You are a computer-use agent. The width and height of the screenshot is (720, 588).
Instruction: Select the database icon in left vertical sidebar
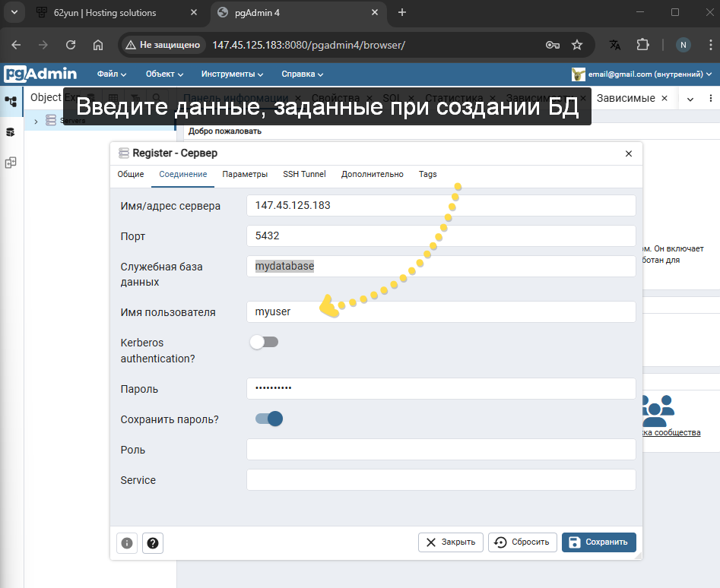(11, 131)
